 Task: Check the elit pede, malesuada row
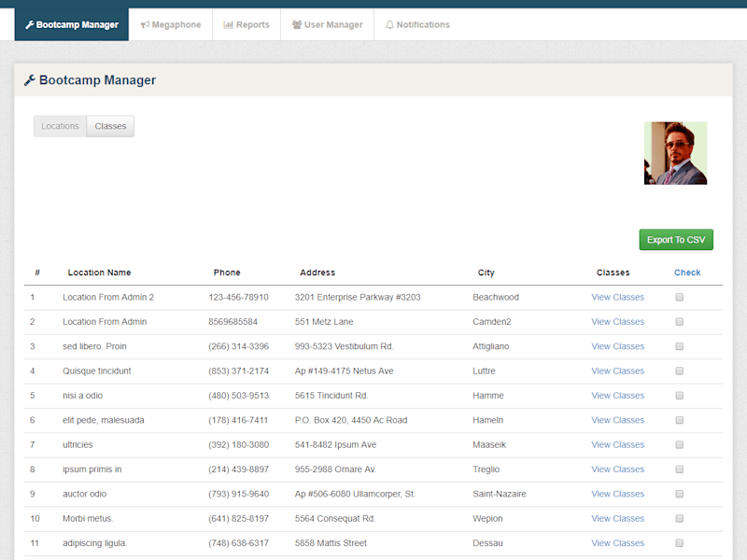[x=680, y=420]
